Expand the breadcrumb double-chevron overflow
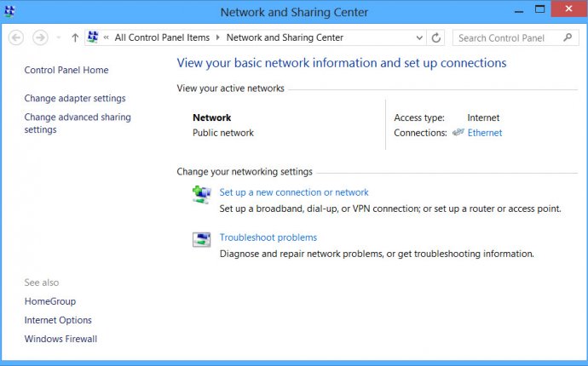Screen dimensions: 588x366 (107, 37)
